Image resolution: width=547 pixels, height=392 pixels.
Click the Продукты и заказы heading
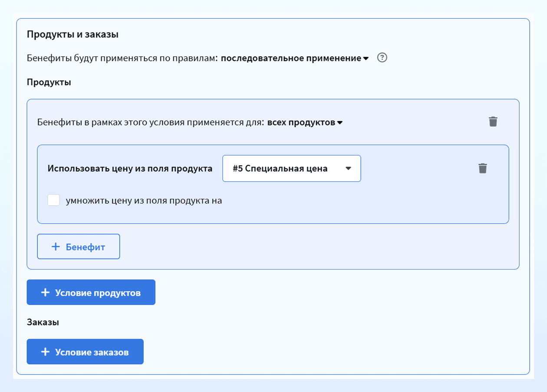(x=72, y=34)
